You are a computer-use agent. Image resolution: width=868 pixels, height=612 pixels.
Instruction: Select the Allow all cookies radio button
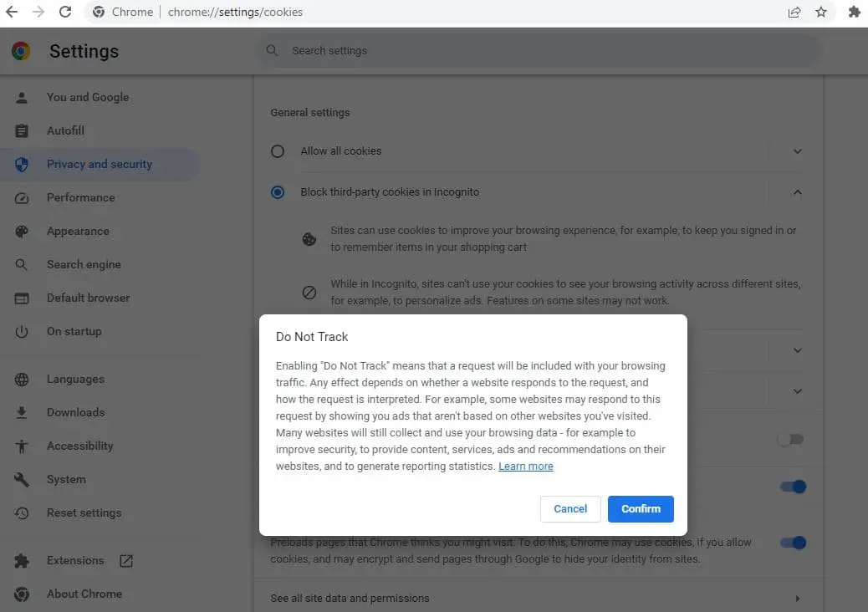click(x=278, y=151)
